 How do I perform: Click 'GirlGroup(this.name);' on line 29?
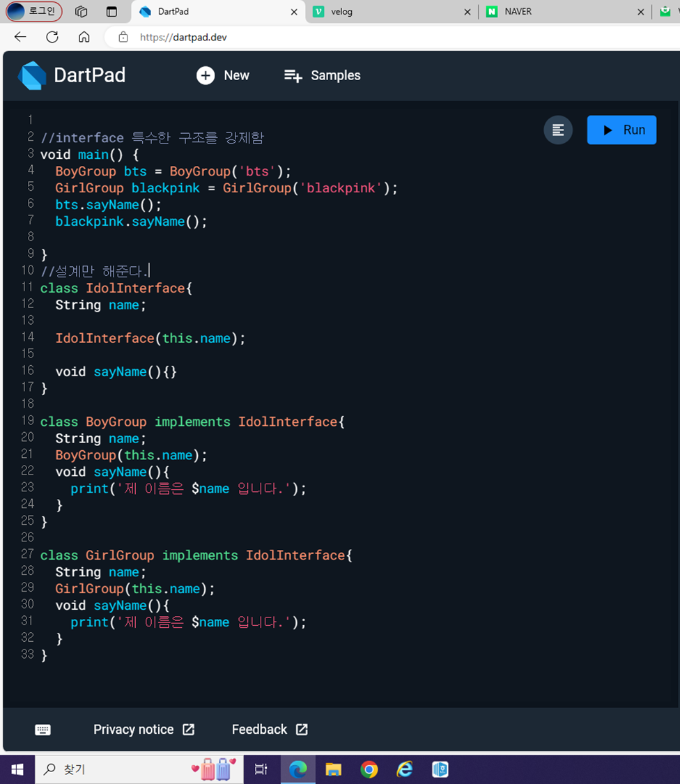coord(135,588)
